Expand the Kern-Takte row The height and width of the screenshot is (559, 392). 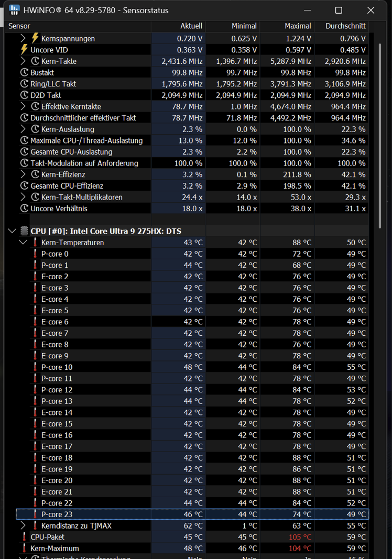23,61
